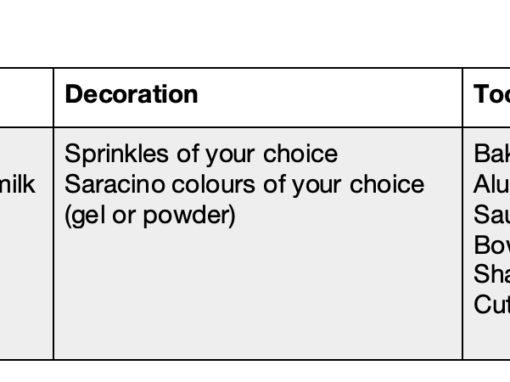Click the Decoration column header

point(131,94)
